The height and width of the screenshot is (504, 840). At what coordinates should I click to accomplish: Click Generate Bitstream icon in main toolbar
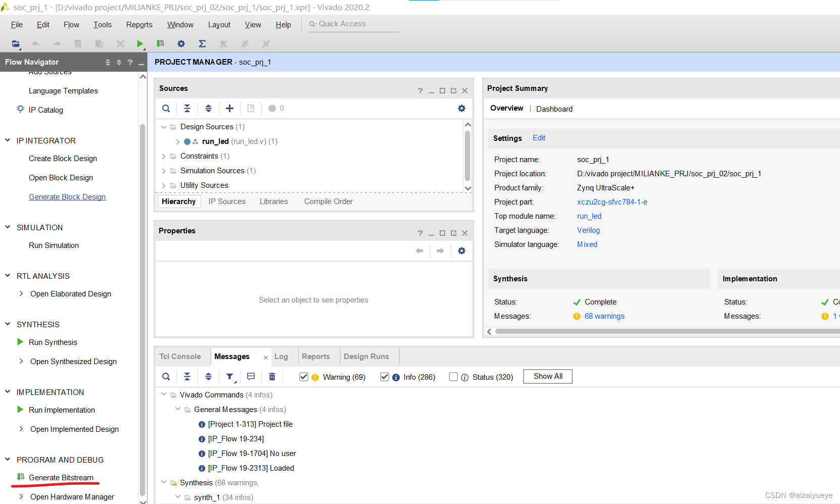click(x=160, y=44)
